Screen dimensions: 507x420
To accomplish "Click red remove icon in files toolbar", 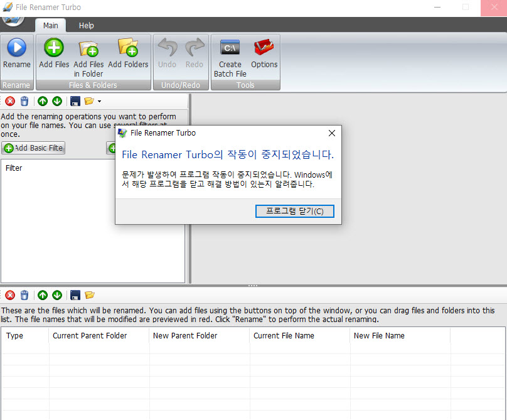I will tap(10, 295).
